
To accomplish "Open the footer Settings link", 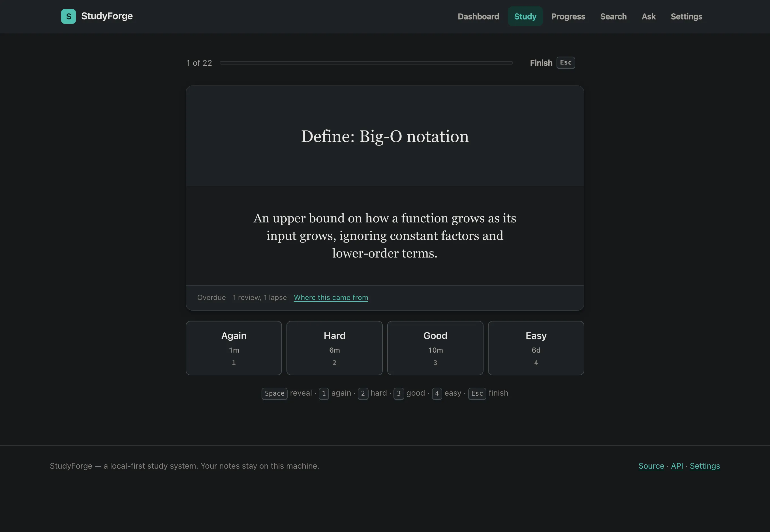I will tap(705, 466).
